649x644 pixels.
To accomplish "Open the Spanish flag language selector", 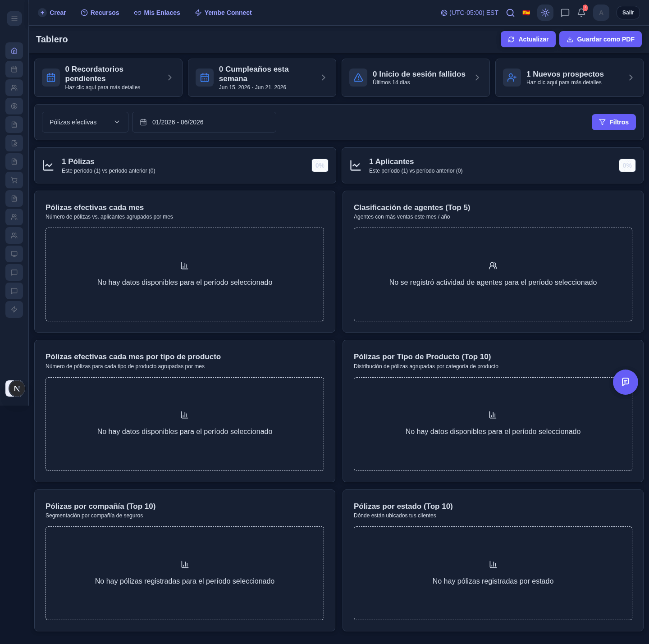I will 526,13.
